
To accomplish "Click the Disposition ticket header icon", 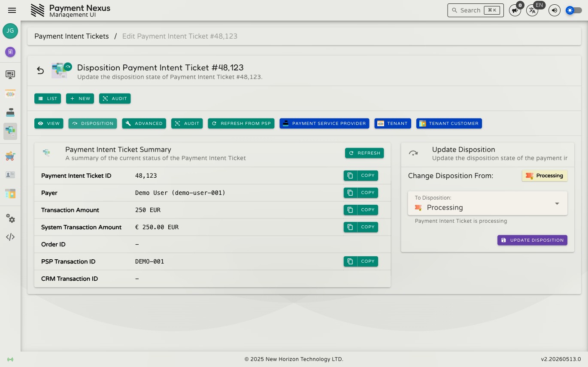I will [x=61, y=70].
